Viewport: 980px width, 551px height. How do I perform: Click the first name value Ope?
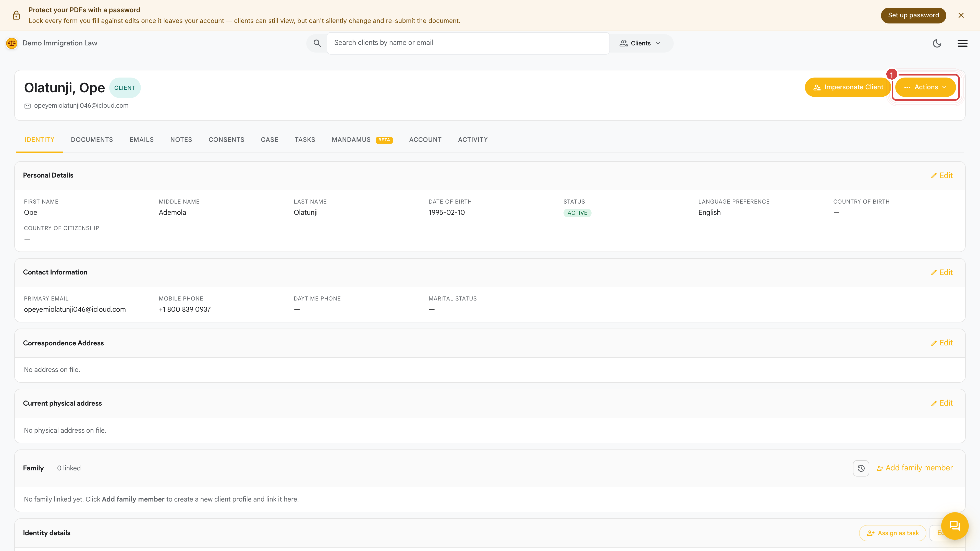click(30, 212)
